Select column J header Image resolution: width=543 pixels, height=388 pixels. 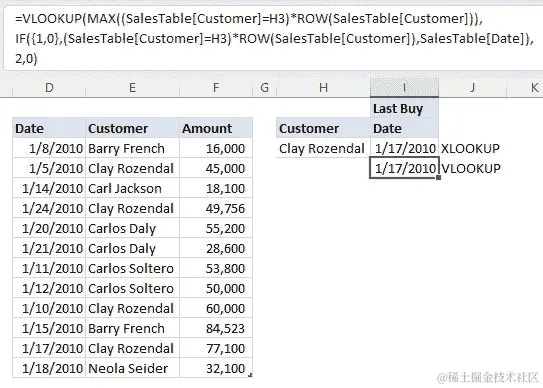click(x=472, y=88)
